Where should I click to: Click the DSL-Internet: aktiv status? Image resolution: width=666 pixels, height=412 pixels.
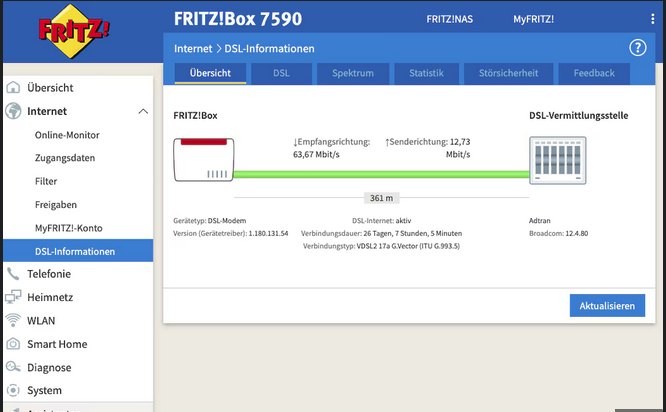[x=381, y=221]
